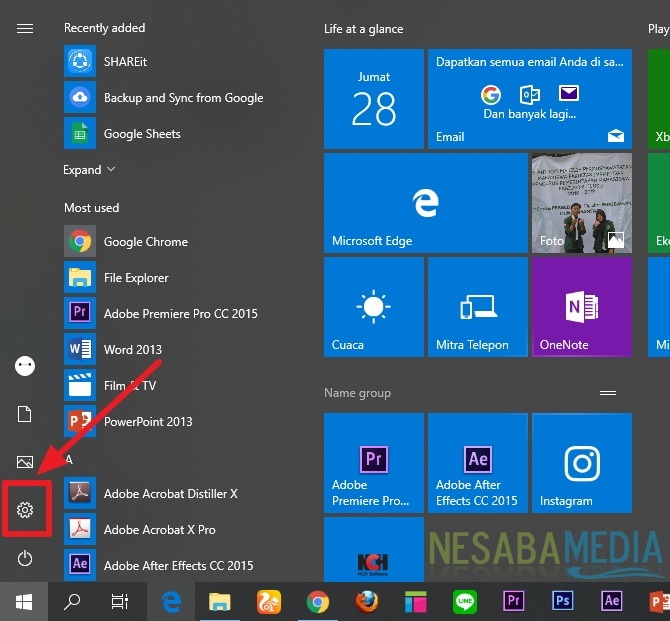Image resolution: width=670 pixels, height=621 pixels.
Task: Open Adobe Acrobat Distiller X
Action: click(x=171, y=494)
